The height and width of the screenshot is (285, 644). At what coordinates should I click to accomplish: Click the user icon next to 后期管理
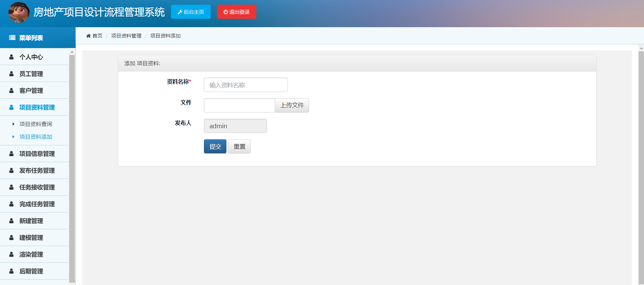pyautogui.click(x=11, y=271)
